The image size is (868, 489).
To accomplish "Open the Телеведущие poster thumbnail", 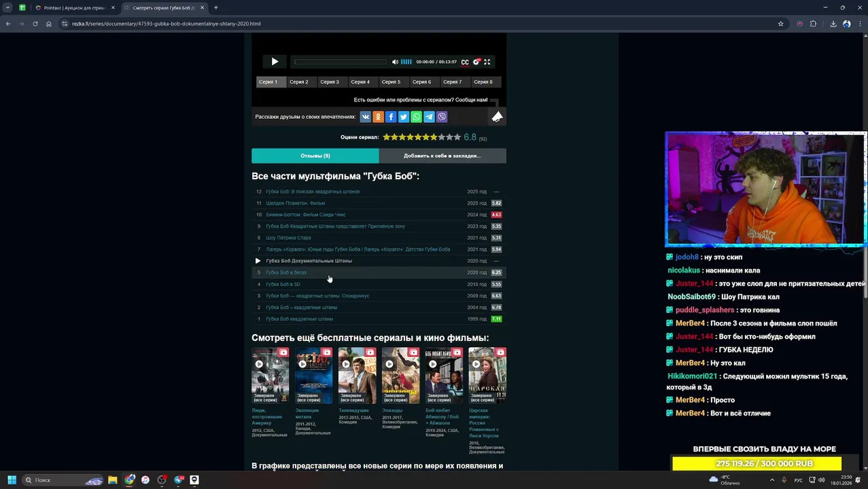I will pyautogui.click(x=358, y=376).
